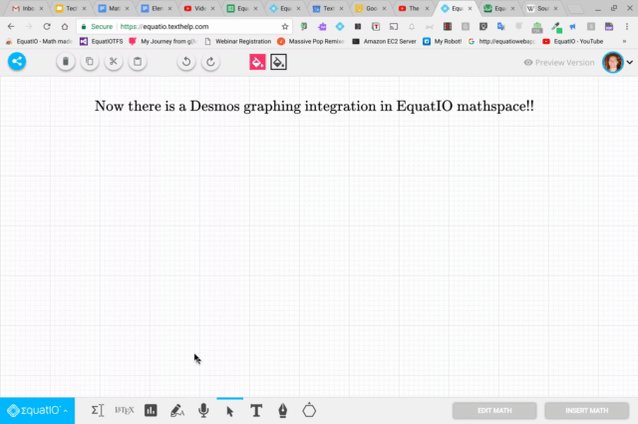Open Amazon EC2 Server bookmark
638x424 pixels.
[x=384, y=42]
